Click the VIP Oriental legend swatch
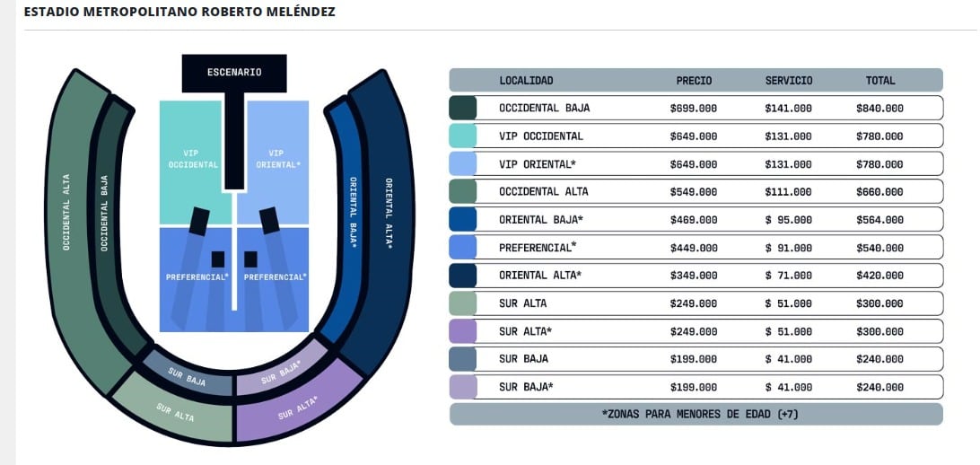The width and height of the screenshot is (980, 465). tap(462, 164)
